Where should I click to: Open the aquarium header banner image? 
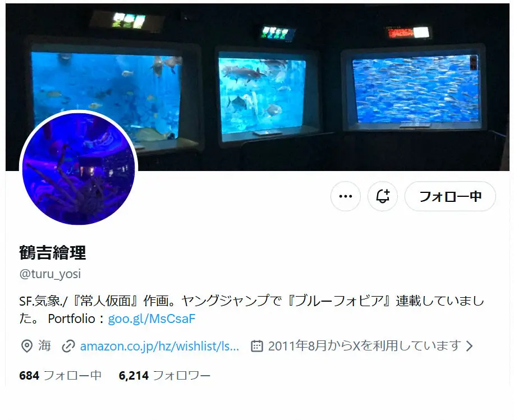[258, 87]
